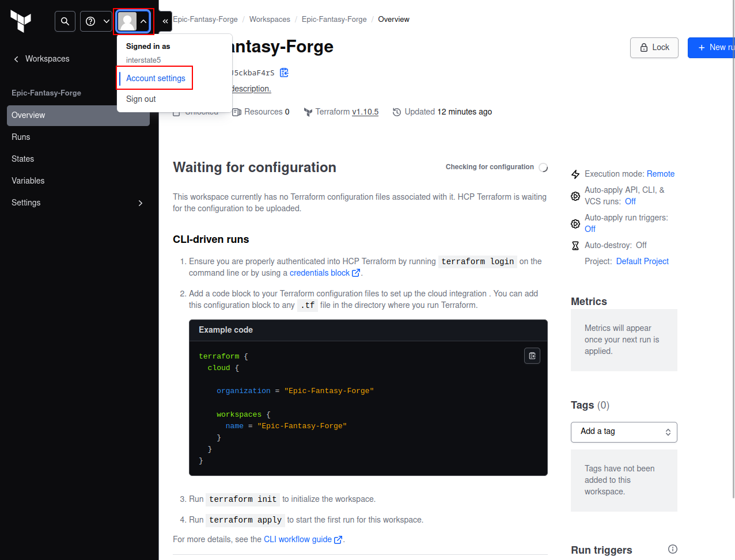The image size is (735, 560).
Task: Collapse sidebar with double-chevron icon
Action: click(165, 21)
